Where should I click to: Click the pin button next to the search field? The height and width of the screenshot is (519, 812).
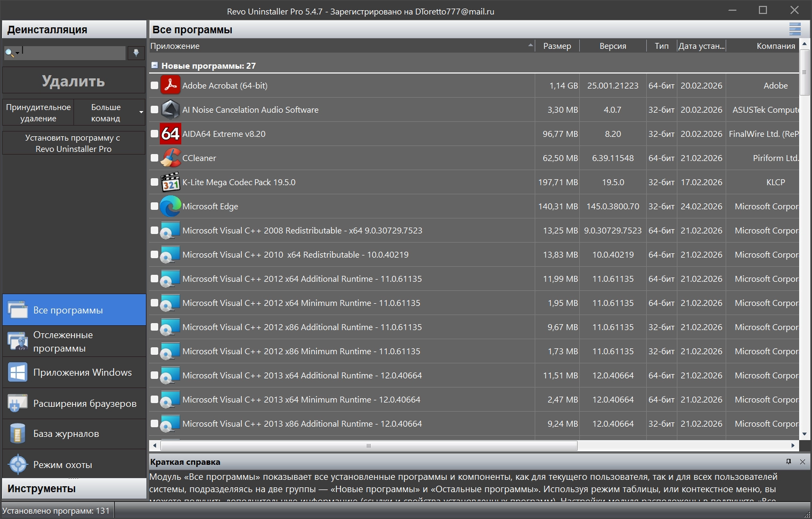click(x=136, y=53)
